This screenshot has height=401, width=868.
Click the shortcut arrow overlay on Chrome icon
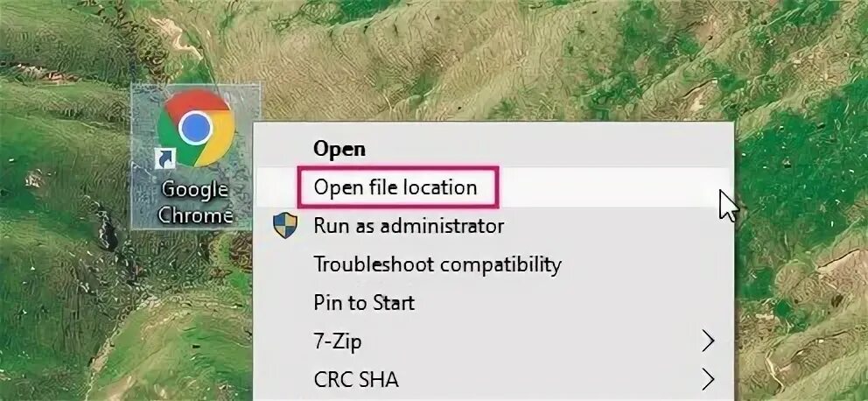tap(165, 158)
